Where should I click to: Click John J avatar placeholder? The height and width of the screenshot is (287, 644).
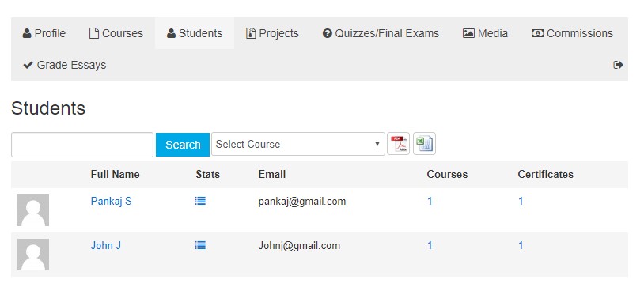click(33, 255)
